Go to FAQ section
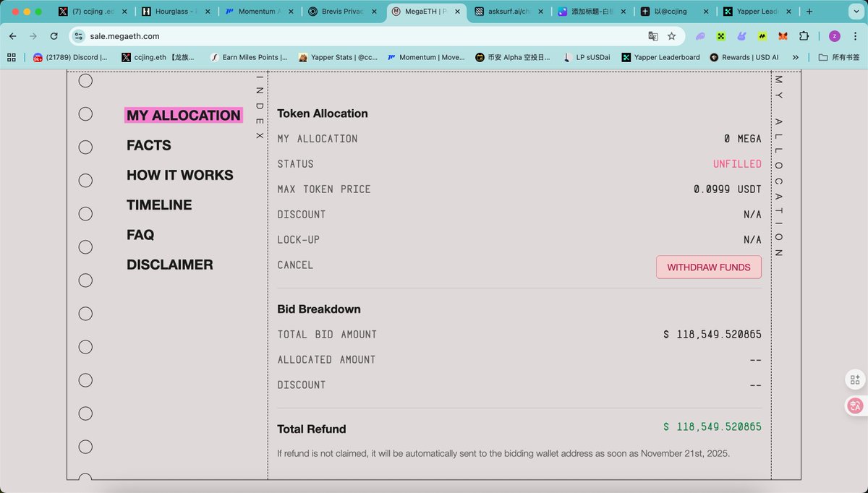 click(140, 235)
